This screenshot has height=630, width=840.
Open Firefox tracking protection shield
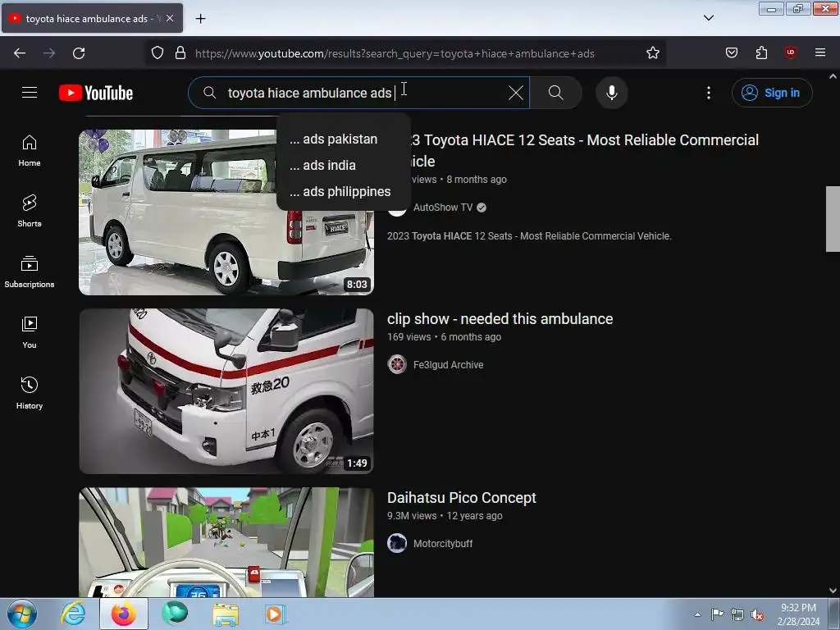[x=157, y=53]
